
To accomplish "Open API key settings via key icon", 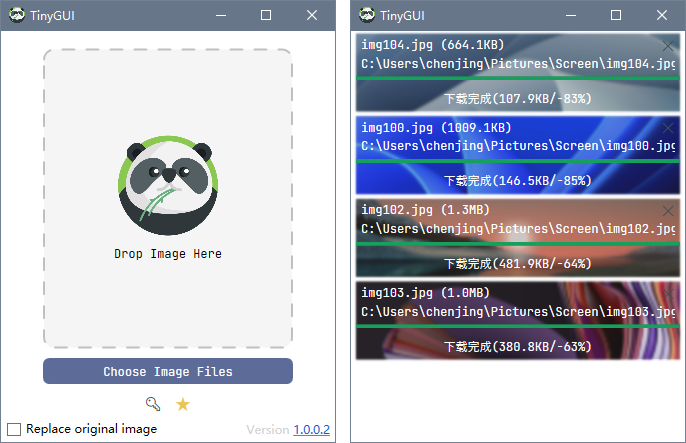I will pyautogui.click(x=152, y=404).
